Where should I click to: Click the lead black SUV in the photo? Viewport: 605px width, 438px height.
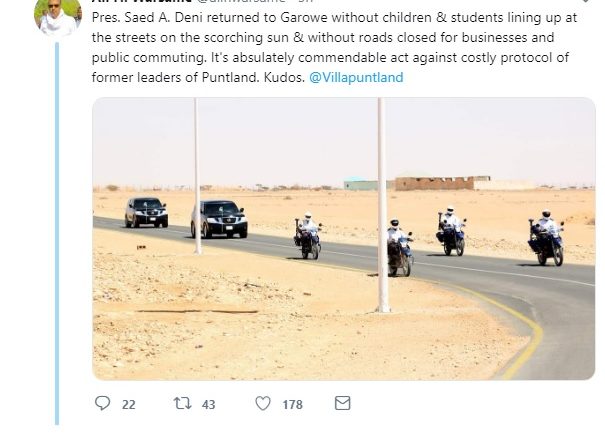pyautogui.click(x=219, y=219)
